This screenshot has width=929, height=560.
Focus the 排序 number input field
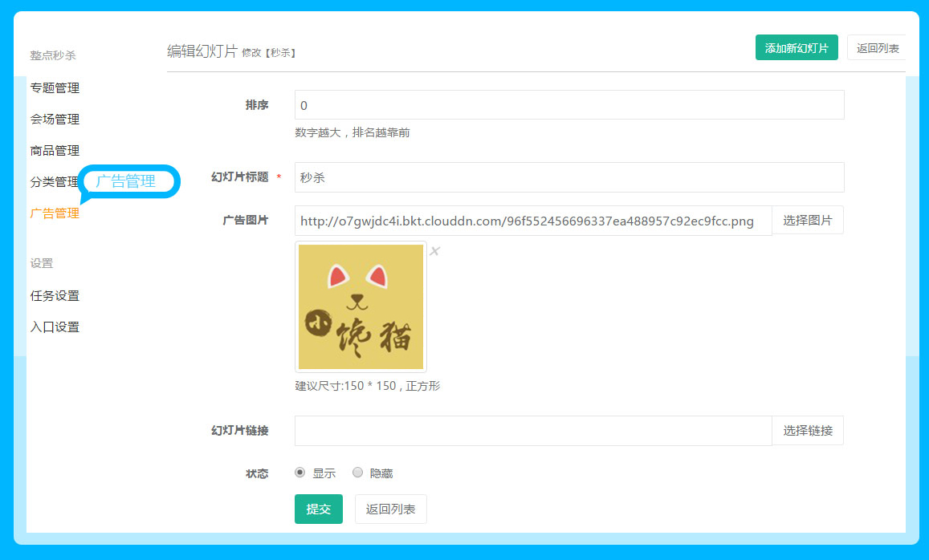click(568, 105)
